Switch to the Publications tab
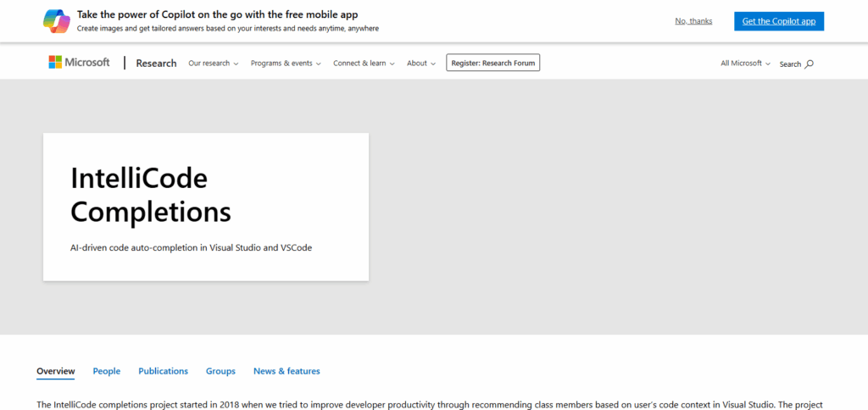 click(x=164, y=371)
